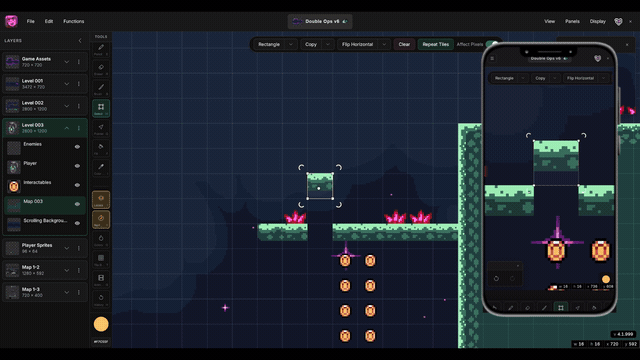Open the Functions menu
This screenshot has height=360, width=640.
pos(73,21)
